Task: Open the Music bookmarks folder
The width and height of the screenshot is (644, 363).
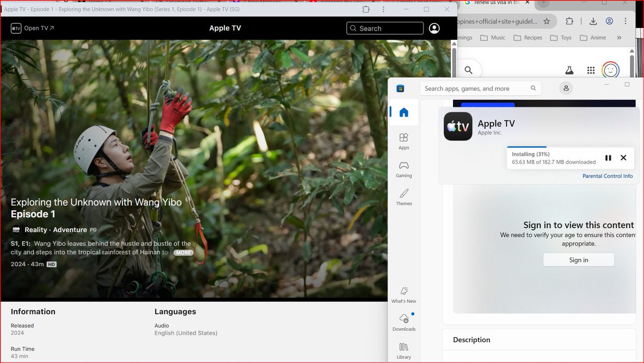Action: 493,38
